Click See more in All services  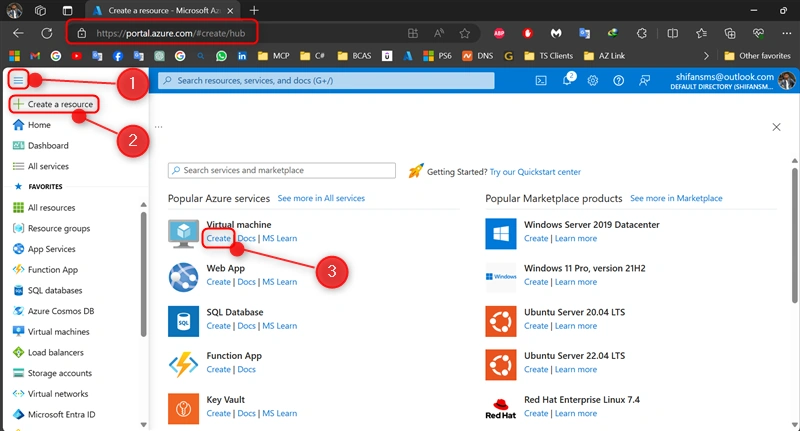(321, 198)
